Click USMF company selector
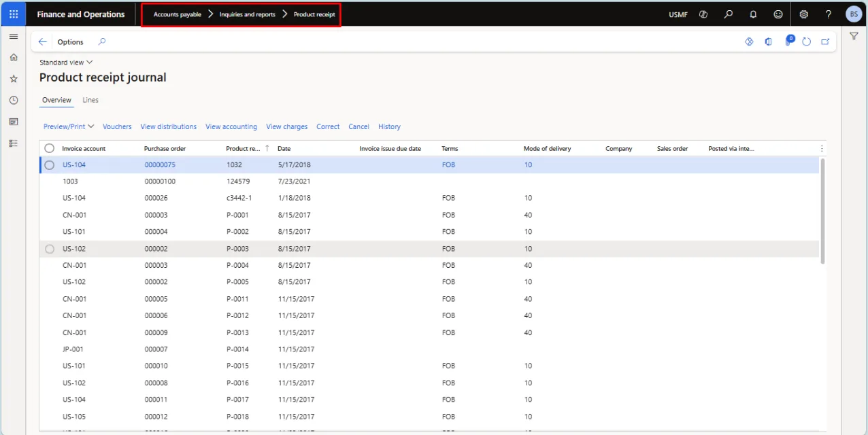Screen dimensions: 868x435 [x=678, y=14]
